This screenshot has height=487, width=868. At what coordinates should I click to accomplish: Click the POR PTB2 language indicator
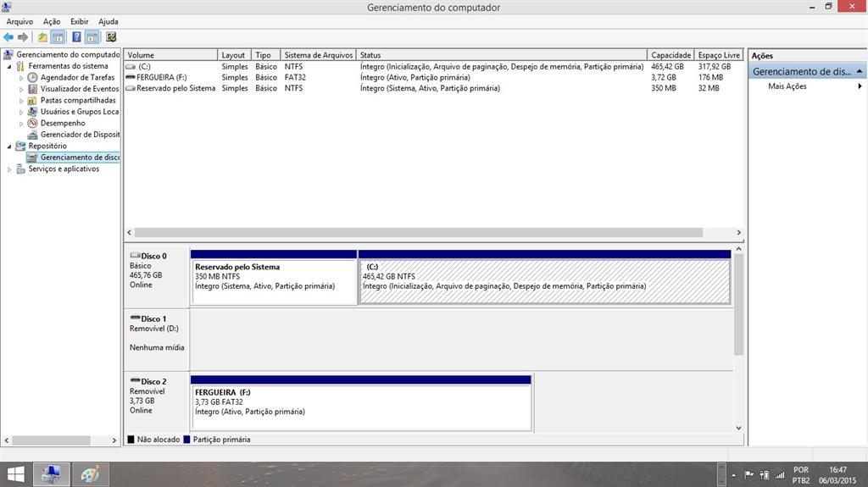pos(801,475)
